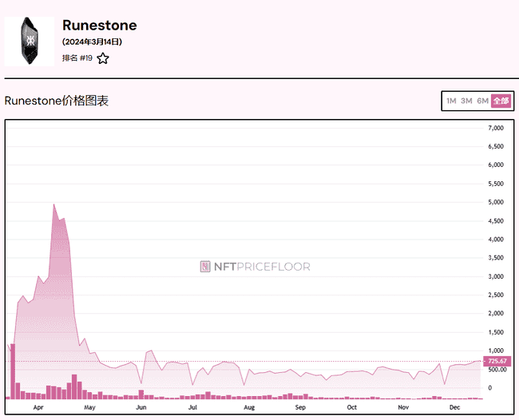The height and width of the screenshot is (420, 519).
Task: Click the Runestone价格图表 section heading
Action: tap(56, 101)
